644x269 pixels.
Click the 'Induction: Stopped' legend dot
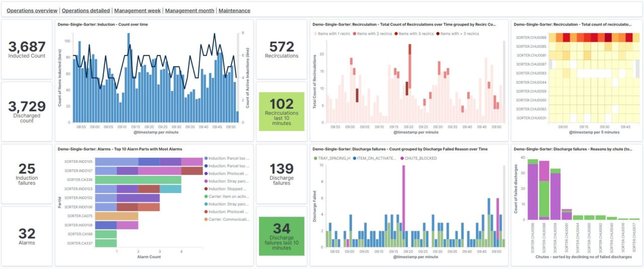pos(206,189)
